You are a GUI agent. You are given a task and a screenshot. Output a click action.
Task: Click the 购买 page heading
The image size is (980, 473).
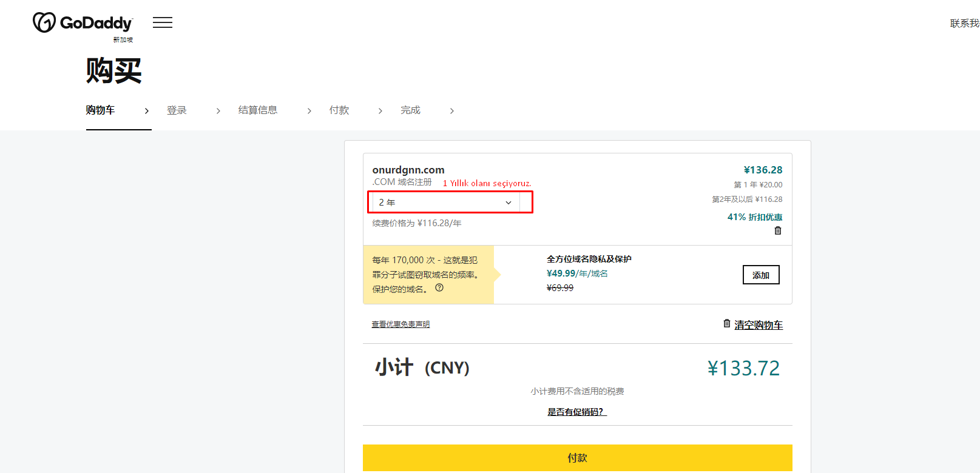pos(114,70)
